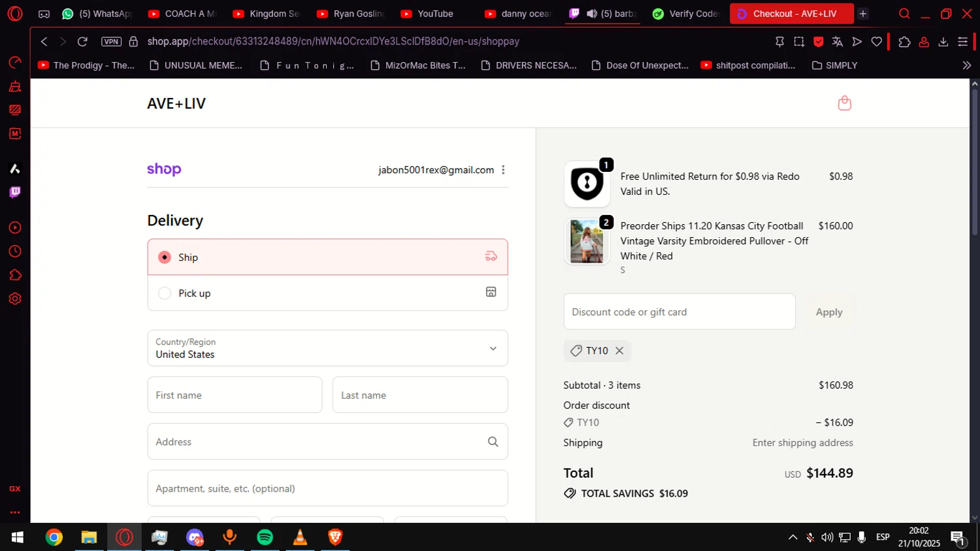
Task: Open UNUSUAL MEME bookmark
Action: tap(196, 65)
